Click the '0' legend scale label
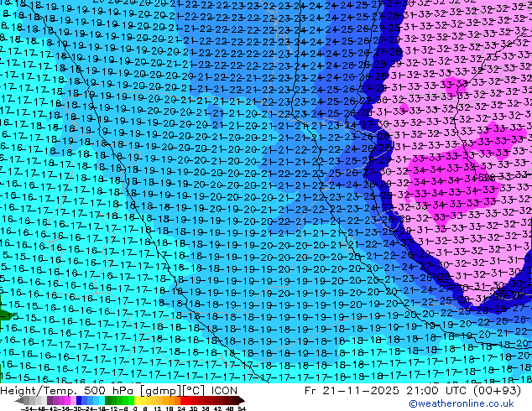 tap(135, 408)
